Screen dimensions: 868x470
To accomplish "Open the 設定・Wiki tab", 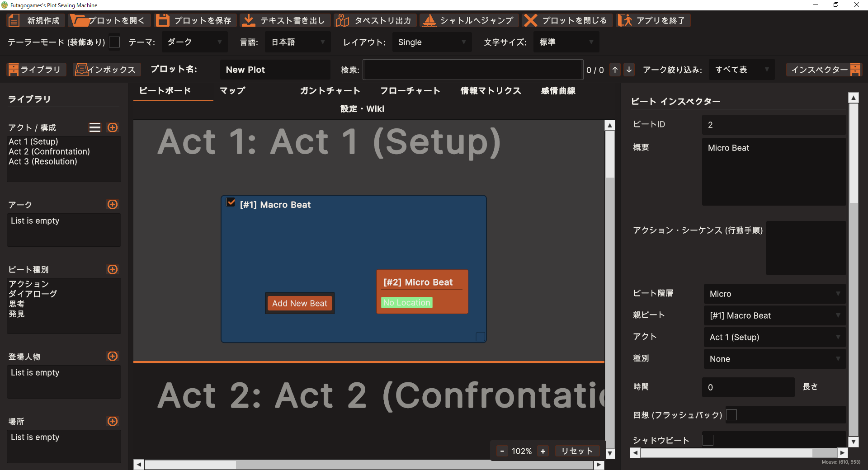I will click(x=362, y=109).
